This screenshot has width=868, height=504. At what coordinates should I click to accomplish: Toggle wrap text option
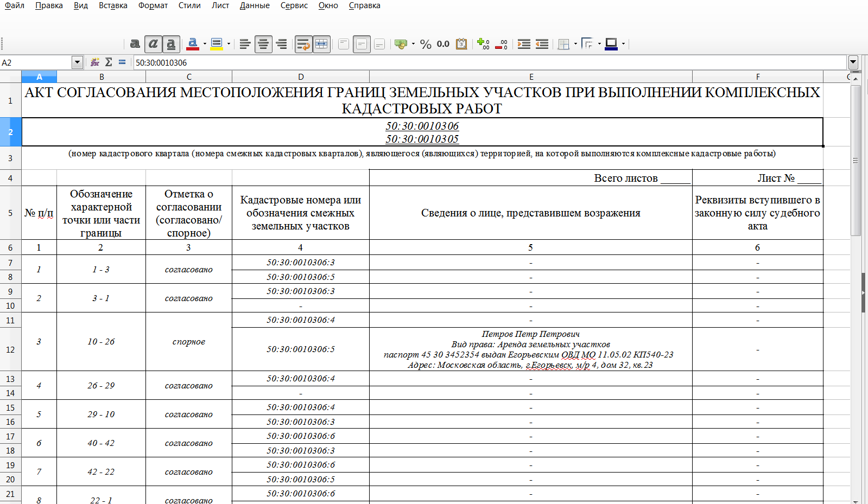click(x=303, y=44)
